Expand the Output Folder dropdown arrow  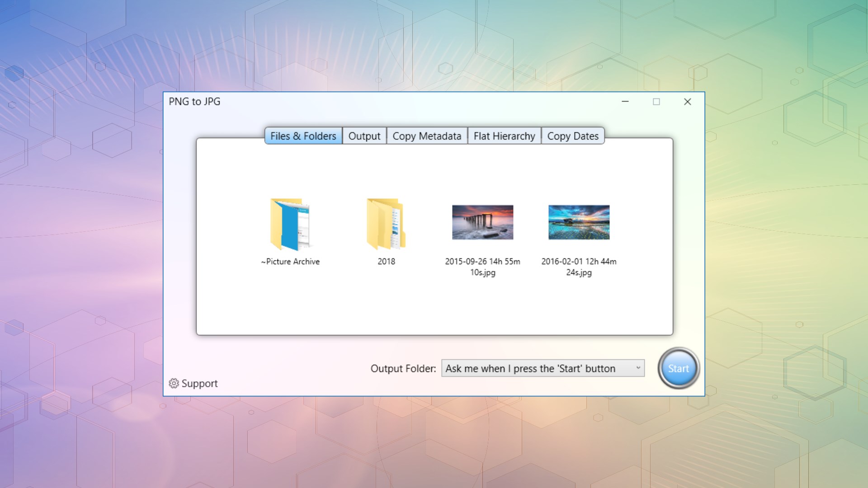[638, 368]
